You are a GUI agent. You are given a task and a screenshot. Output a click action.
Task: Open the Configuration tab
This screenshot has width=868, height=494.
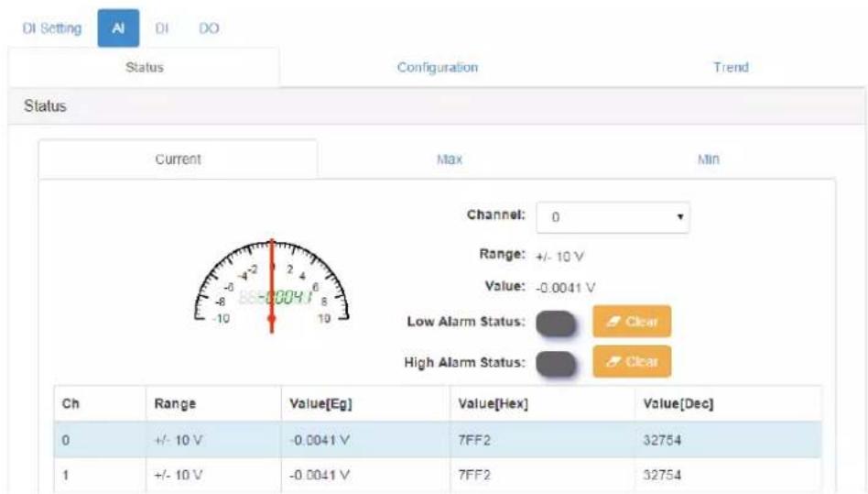click(x=438, y=68)
